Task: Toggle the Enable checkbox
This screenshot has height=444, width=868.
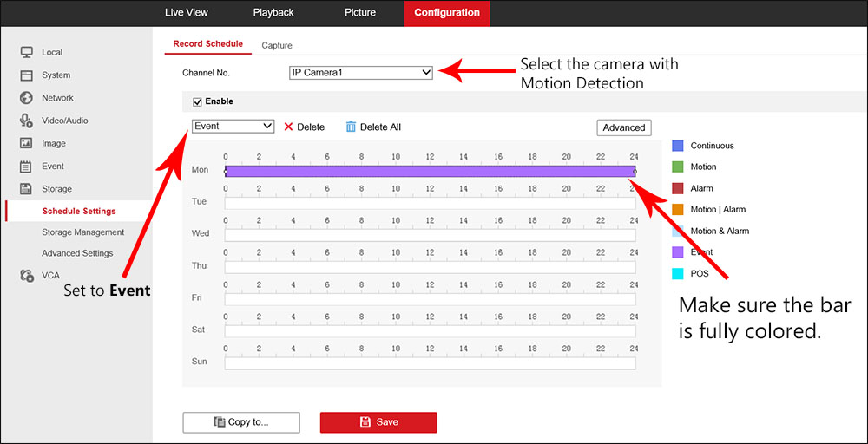Action: [197, 101]
